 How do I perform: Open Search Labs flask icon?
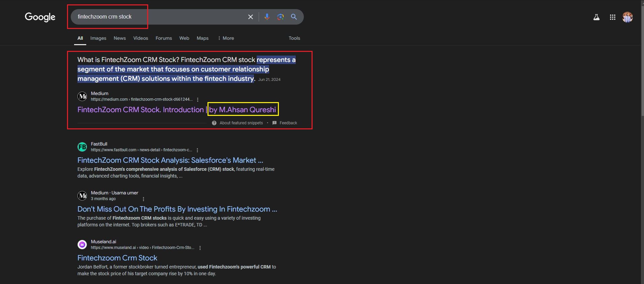[x=596, y=17]
